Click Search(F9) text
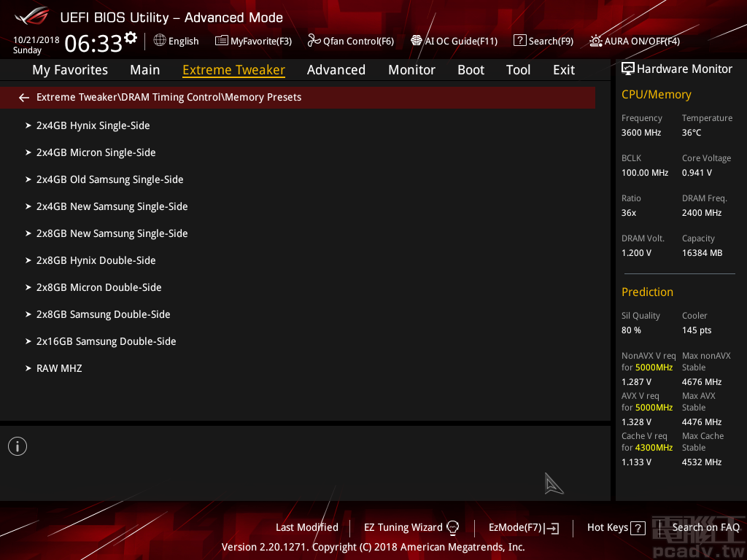The width and height of the screenshot is (747, 560). click(551, 42)
